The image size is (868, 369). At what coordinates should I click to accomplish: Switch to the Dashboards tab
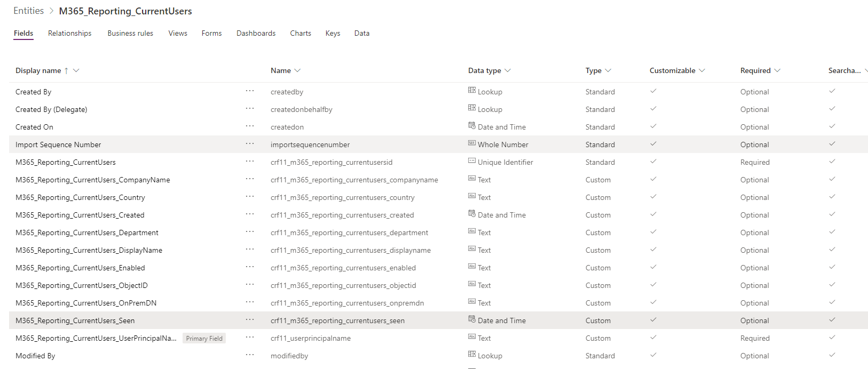[x=256, y=33]
